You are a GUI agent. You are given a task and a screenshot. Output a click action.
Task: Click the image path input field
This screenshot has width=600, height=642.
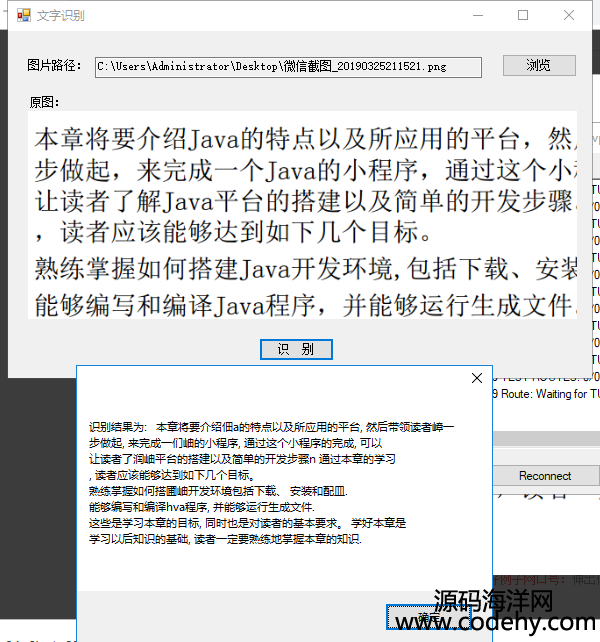pyautogui.click(x=288, y=67)
